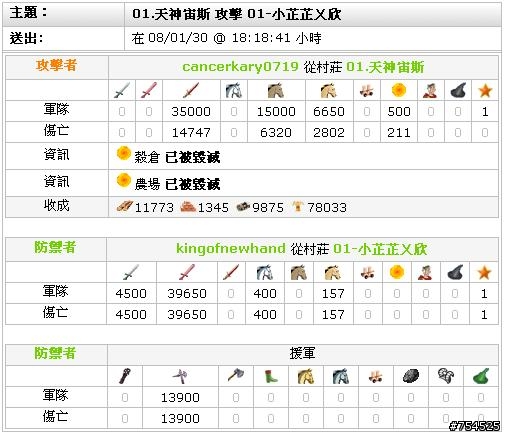The image size is (505, 434).
Task: Open defender village 01-小芷芷乂欣 link
Action: point(380,249)
